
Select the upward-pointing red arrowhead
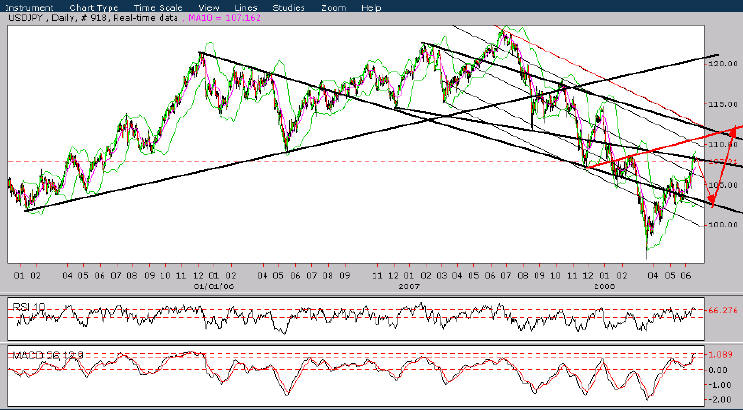click(x=735, y=130)
